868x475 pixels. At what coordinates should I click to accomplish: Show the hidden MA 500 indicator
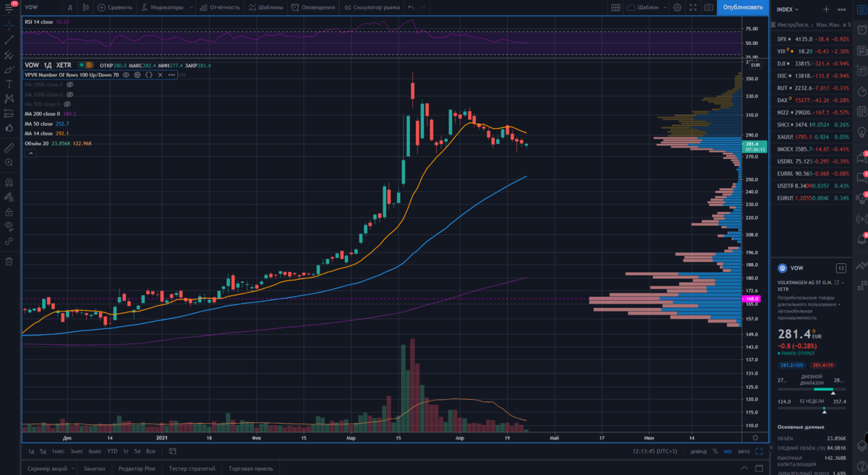point(67,104)
